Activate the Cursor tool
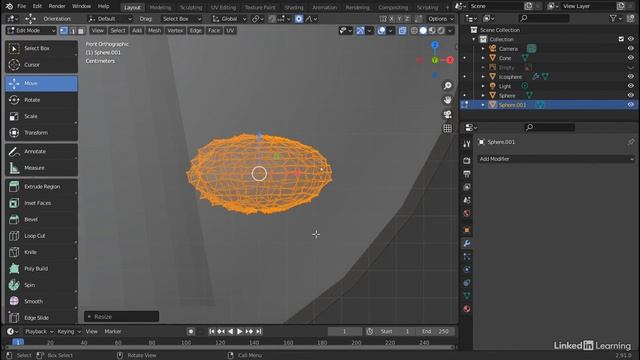 [x=41, y=64]
